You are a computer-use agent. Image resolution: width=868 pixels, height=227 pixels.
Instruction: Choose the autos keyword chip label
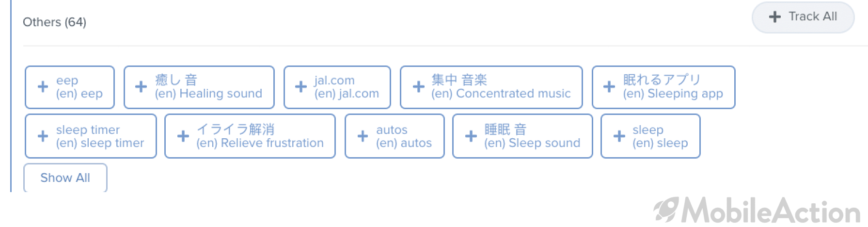coord(404,136)
